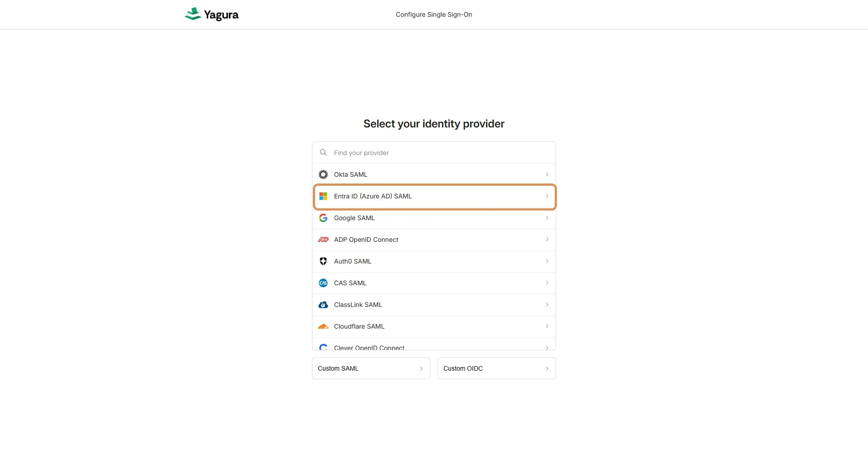The height and width of the screenshot is (466, 868).
Task: Click the ClassLink cloud icon
Action: [323, 305]
